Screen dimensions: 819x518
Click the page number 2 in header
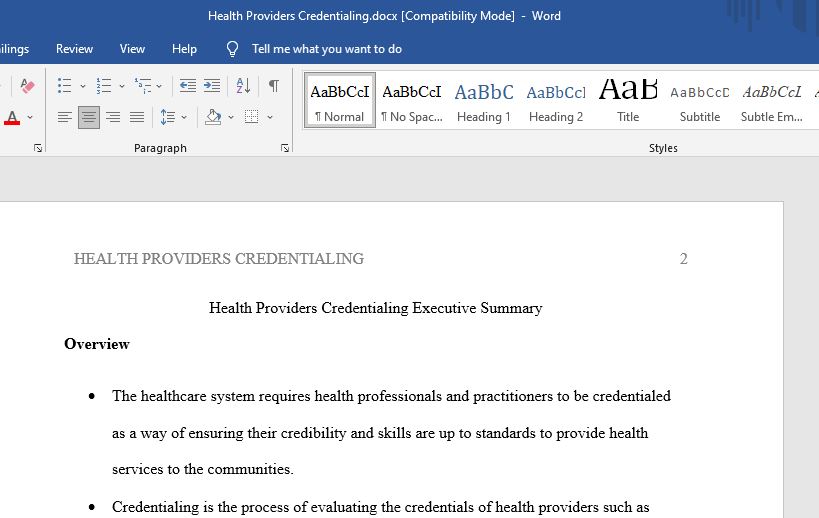tap(683, 259)
